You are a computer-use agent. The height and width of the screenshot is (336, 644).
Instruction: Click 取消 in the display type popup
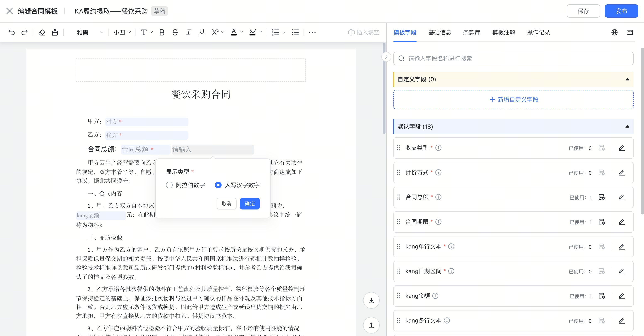pyautogui.click(x=226, y=203)
